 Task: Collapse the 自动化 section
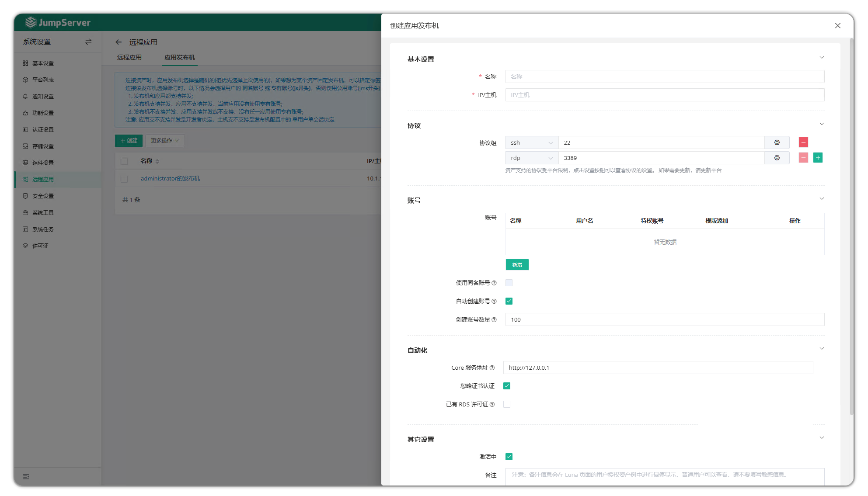coord(822,349)
